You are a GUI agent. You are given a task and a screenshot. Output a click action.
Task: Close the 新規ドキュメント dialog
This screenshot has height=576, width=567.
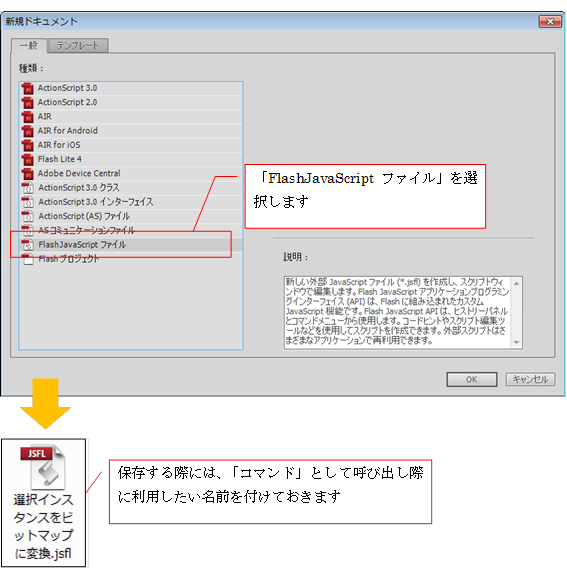point(550,22)
